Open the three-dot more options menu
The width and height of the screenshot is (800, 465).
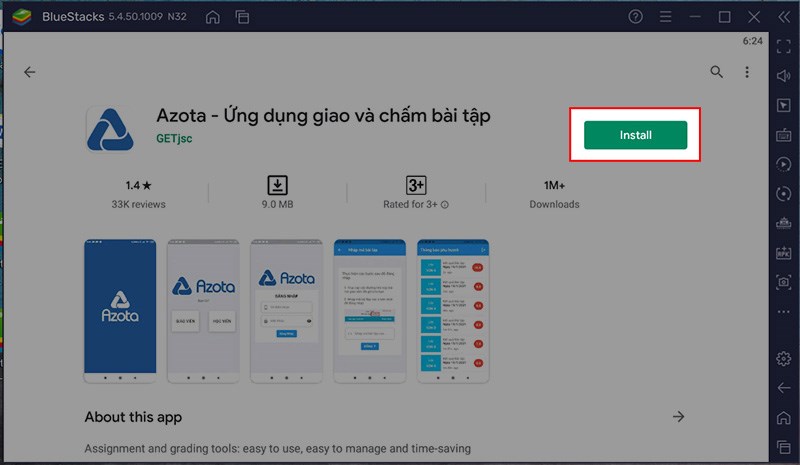(x=746, y=72)
